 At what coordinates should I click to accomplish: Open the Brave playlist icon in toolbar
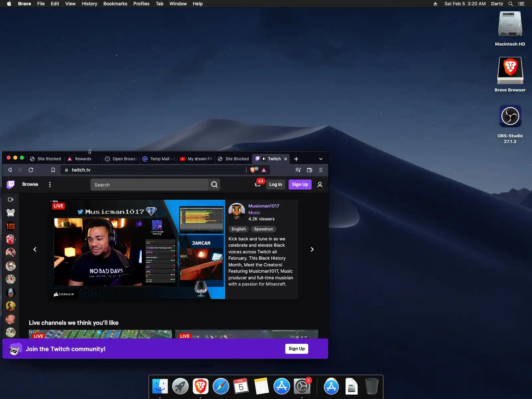click(x=298, y=170)
